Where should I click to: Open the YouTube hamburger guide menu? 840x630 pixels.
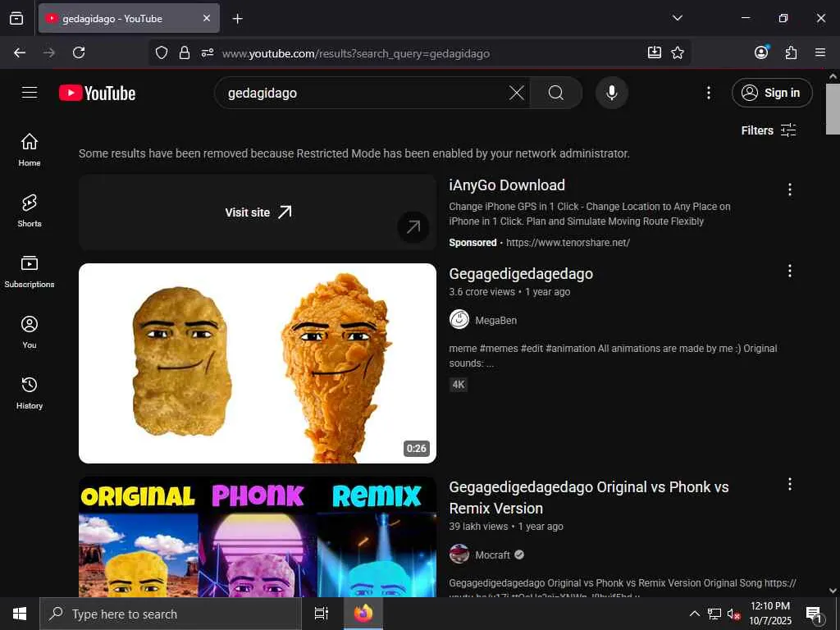[30, 93]
